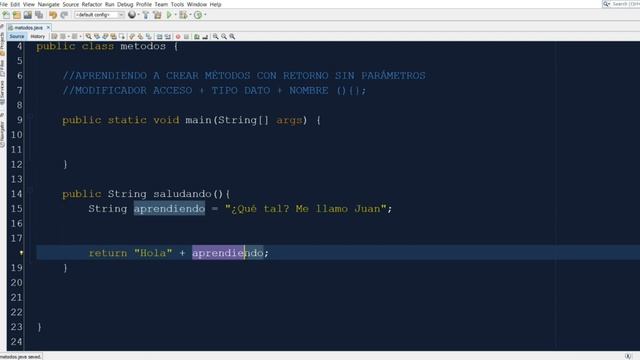
Task: Click the Find Selection icon in editor toolbar
Action: coord(88,37)
